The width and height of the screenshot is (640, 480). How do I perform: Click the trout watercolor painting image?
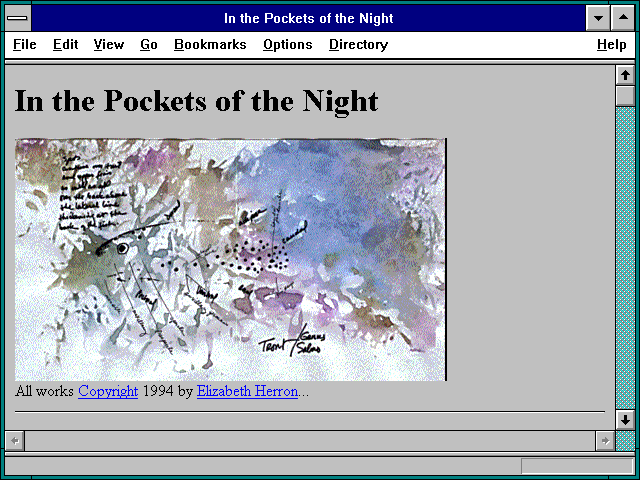(231, 260)
